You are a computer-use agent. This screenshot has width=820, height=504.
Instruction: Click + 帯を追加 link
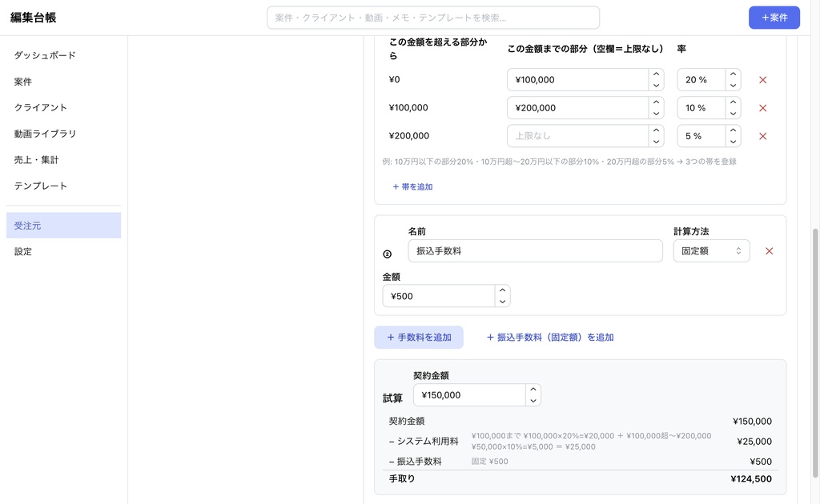pos(412,187)
